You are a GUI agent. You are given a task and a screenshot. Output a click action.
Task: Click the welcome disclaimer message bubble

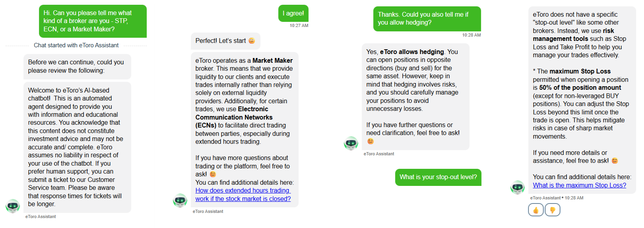77,147
